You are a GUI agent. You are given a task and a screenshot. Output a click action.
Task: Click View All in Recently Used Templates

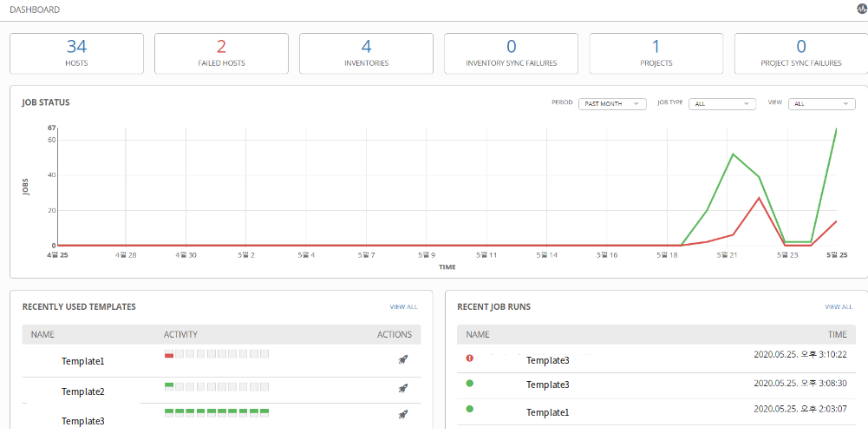click(403, 306)
